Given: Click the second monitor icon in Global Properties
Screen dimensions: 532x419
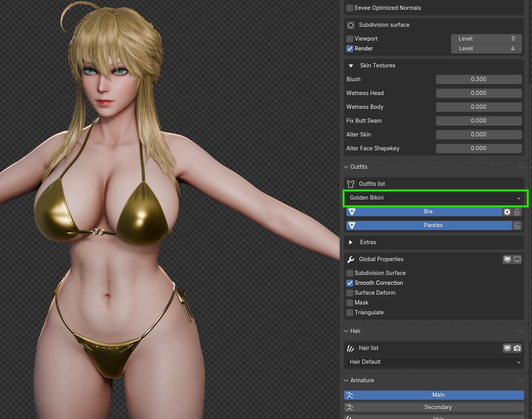Looking at the screenshot, I should (517, 259).
